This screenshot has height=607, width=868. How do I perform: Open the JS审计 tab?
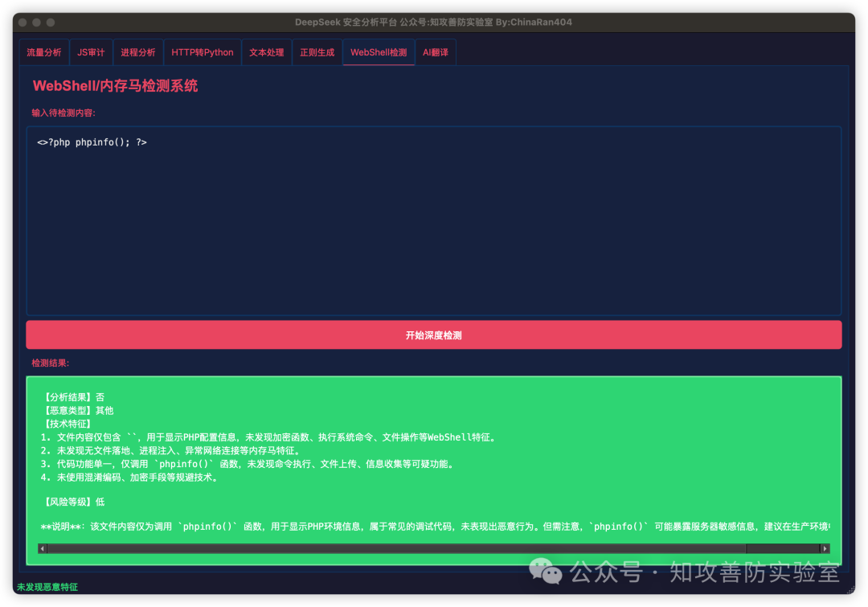click(x=91, y=52)
